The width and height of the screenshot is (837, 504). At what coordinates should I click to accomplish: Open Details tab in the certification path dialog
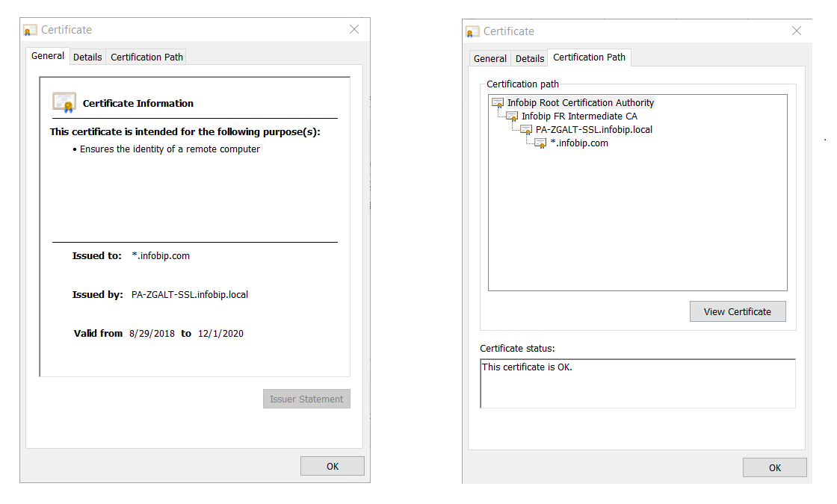click(x=530, y=59)
